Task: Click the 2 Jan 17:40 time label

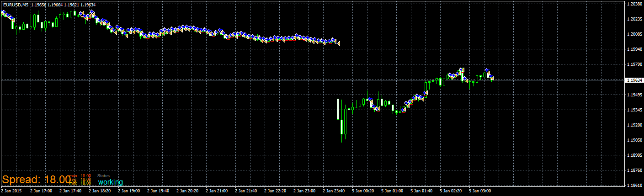Action: [x=70, y=191]
